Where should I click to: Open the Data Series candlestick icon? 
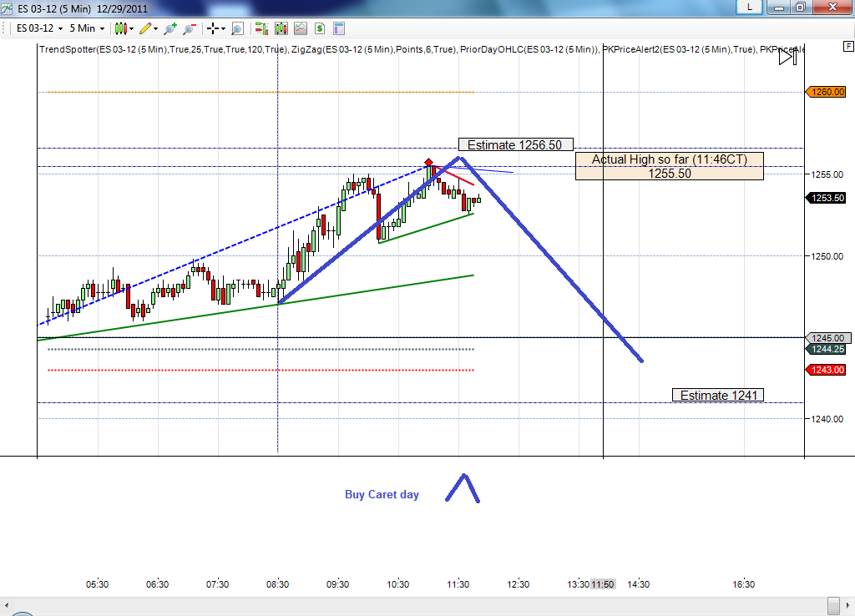pyautogui.click(x=281, y=28)
